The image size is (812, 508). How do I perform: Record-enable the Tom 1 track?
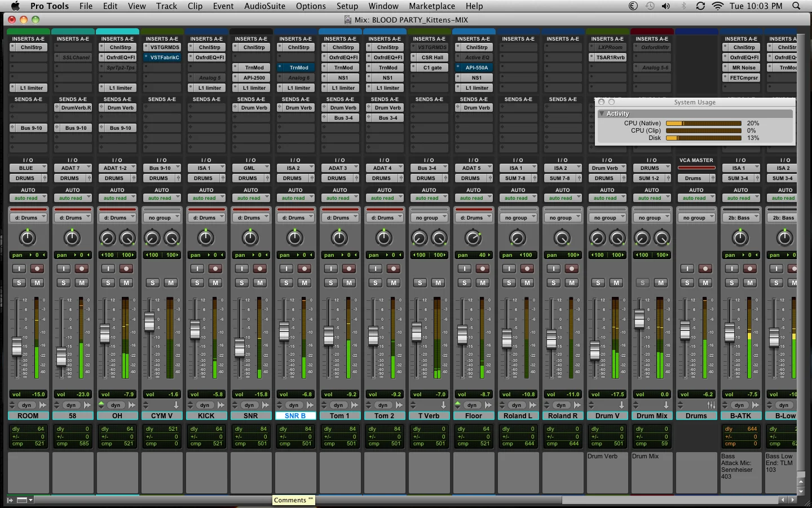pyautogui.click(x=349, y=269)
